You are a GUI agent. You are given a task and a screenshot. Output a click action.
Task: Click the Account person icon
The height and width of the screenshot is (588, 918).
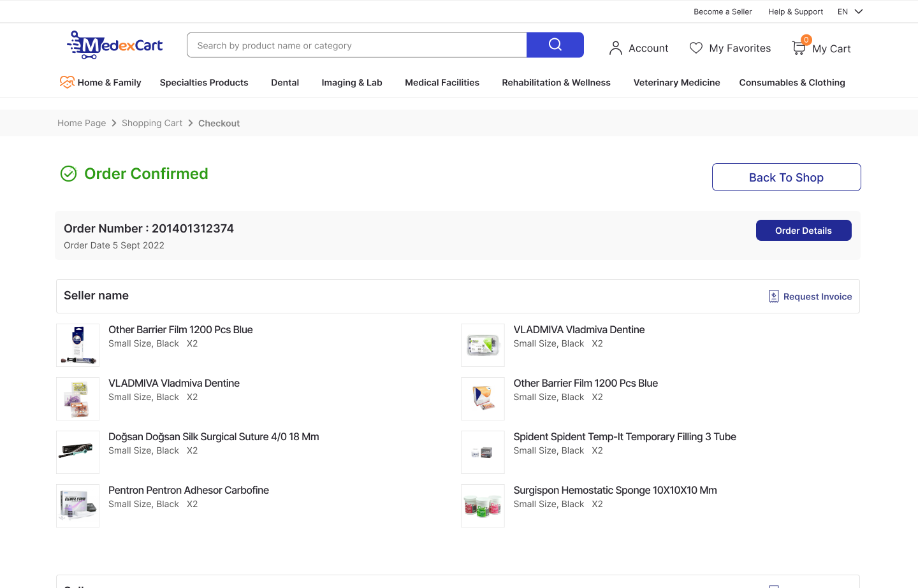click(615, 48)
